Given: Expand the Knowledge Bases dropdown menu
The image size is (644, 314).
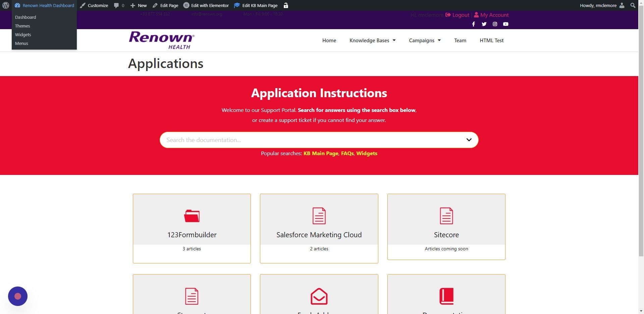Looking at the screenshot, I should pyautogui.click(x=372, y=41).
